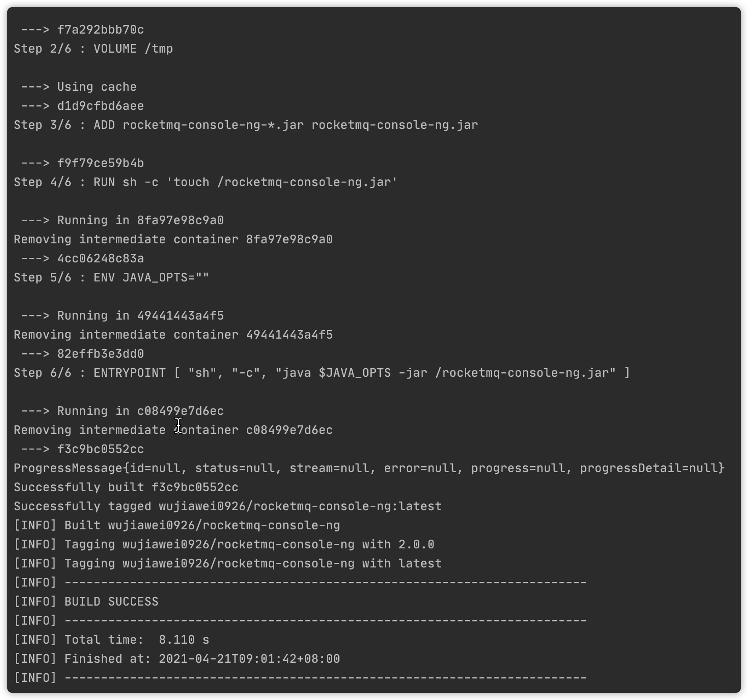Click the Step 4/6 RUN sh touch line
This screenshot has width=748, height=700.
206,182
